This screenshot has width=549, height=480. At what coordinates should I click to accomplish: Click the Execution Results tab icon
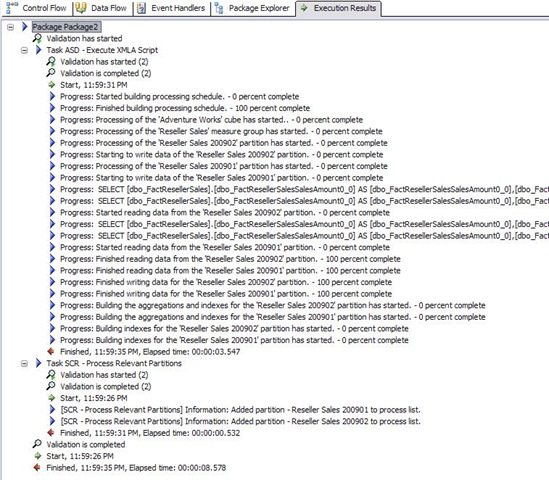[304, 8]
